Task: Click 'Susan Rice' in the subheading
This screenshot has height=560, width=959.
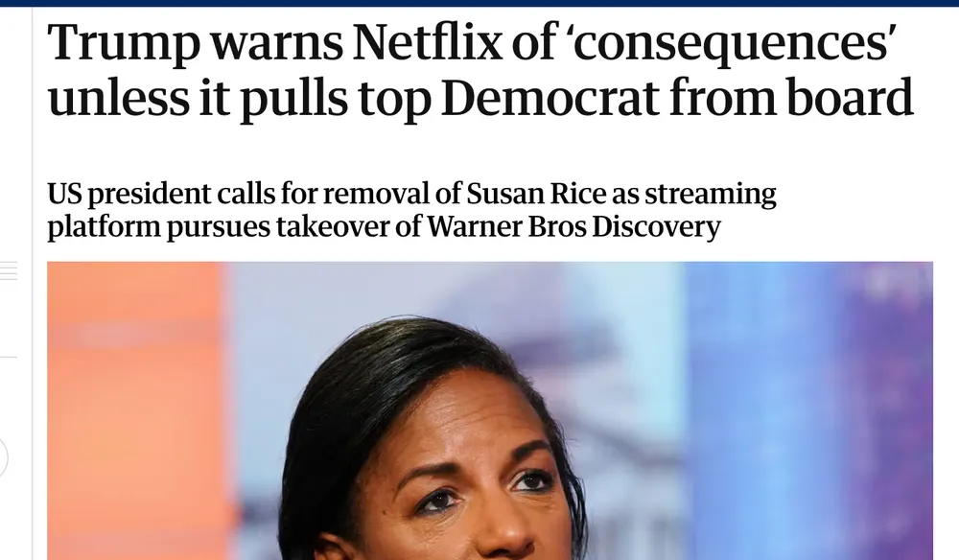Action: pos(536,194)
